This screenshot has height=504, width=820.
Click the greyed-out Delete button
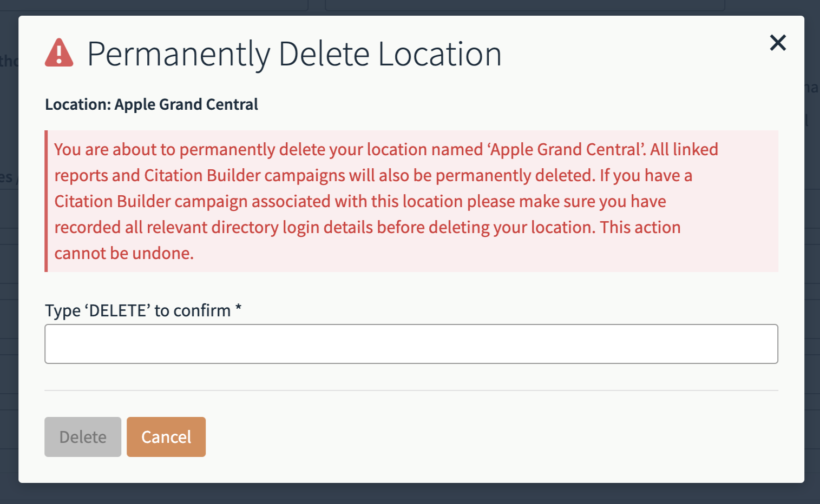tap(83, 437)
